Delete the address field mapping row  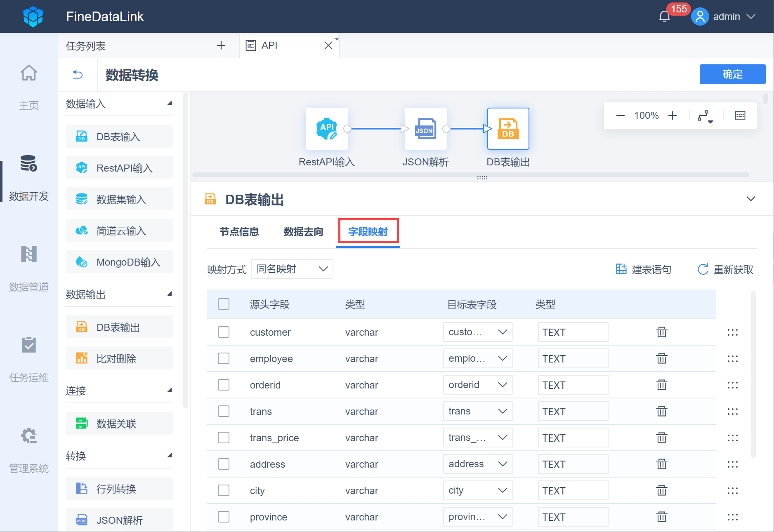662,464
